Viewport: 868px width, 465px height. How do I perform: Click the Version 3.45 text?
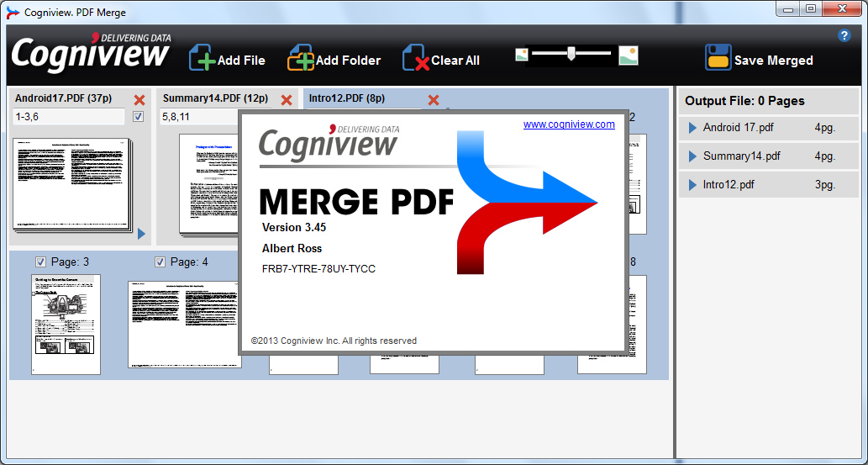tap(294, 227)
